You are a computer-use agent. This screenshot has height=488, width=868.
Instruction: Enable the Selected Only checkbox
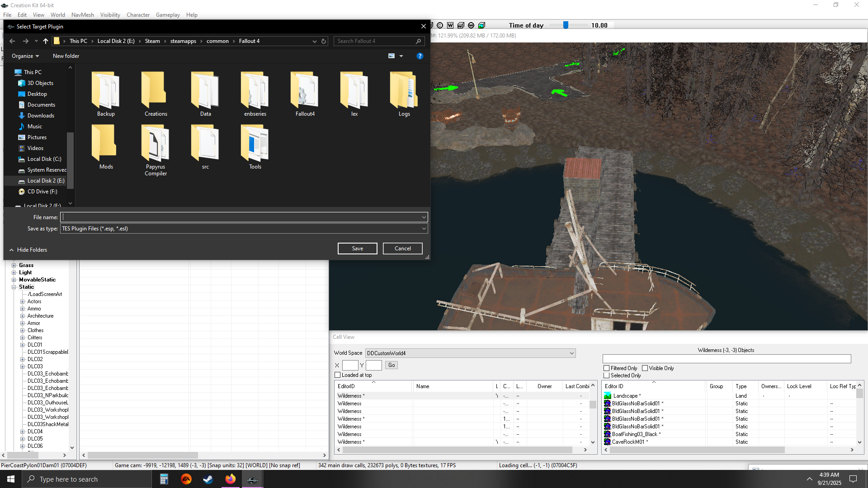607,375
